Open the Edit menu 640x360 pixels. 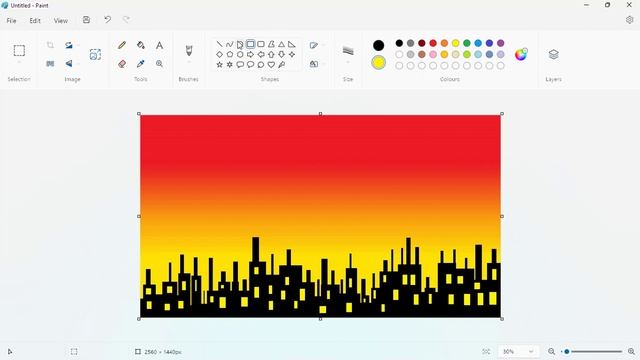pyautogui.click(x=35, y=20)
